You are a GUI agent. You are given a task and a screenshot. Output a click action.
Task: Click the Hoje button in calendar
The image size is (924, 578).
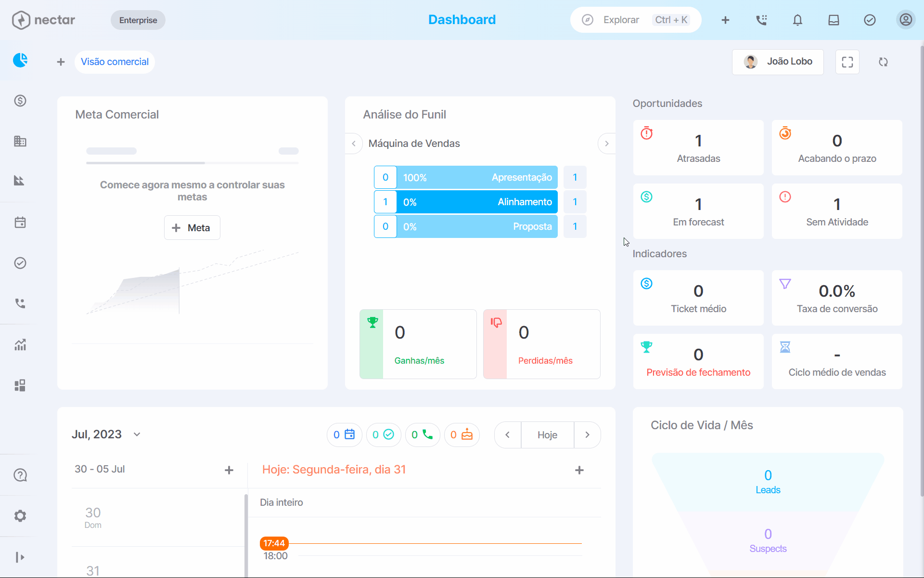point(547,435)
